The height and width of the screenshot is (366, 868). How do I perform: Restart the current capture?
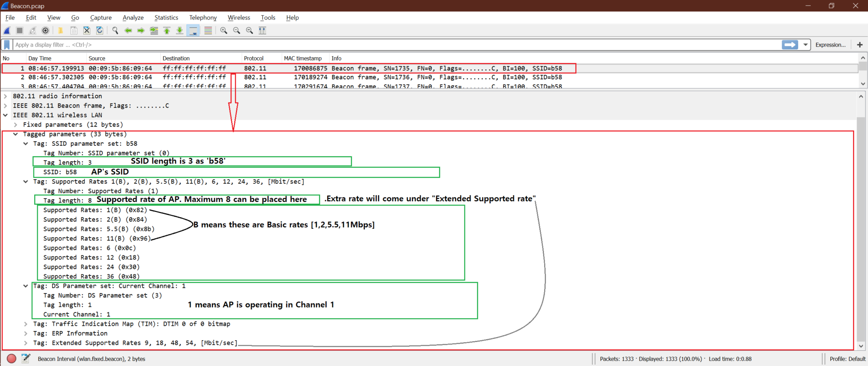[33, 30]
